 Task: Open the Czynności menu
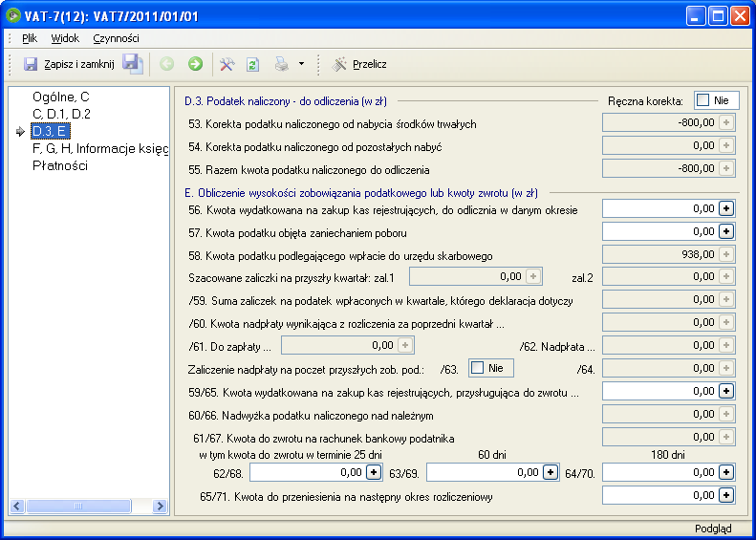pyautogui.click(x=117, y=38)
